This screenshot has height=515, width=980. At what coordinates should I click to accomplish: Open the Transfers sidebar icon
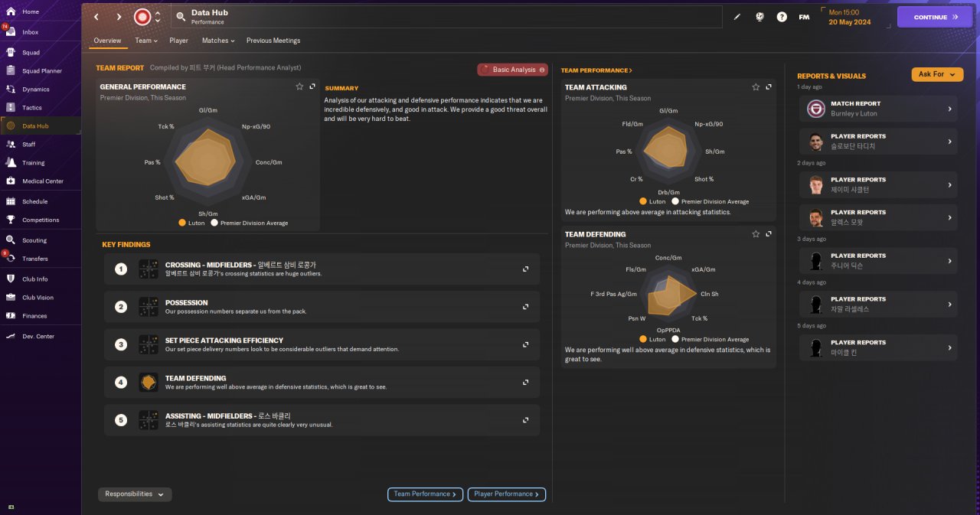coord(11,259)
